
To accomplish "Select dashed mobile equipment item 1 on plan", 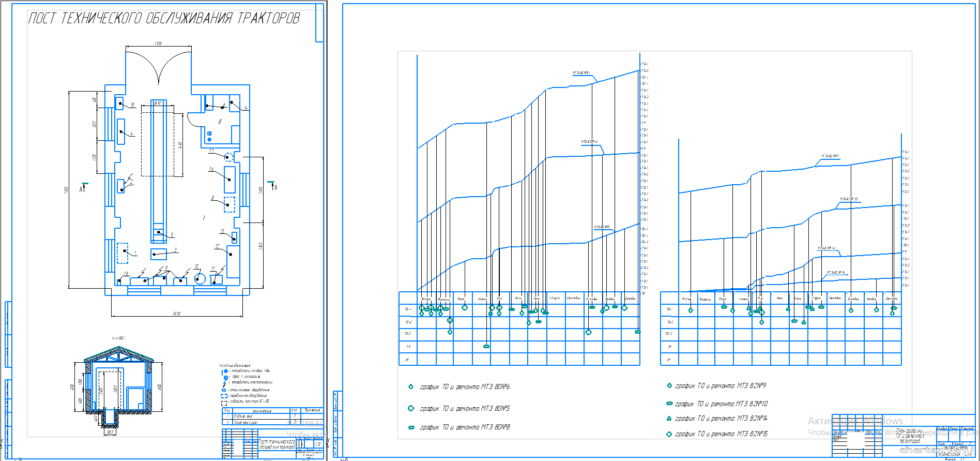I will point(122,252).
